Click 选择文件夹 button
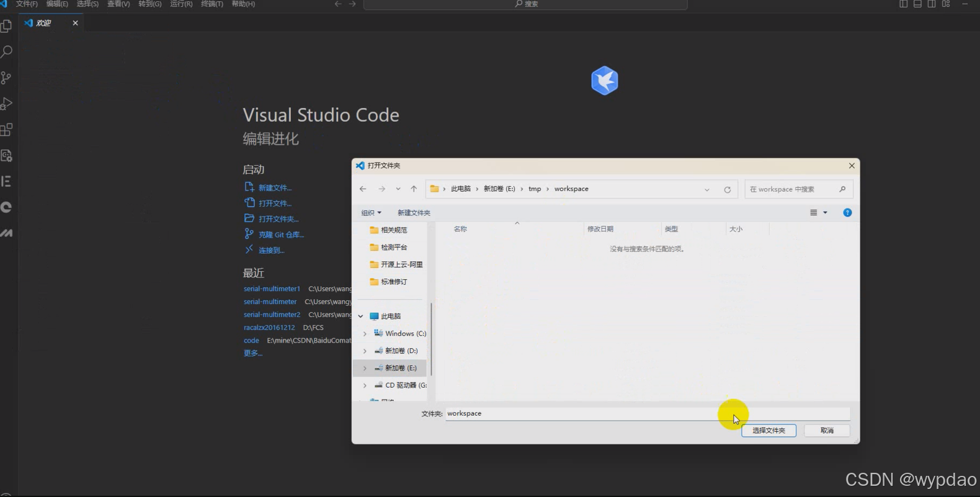 click(x=768, y=431)
